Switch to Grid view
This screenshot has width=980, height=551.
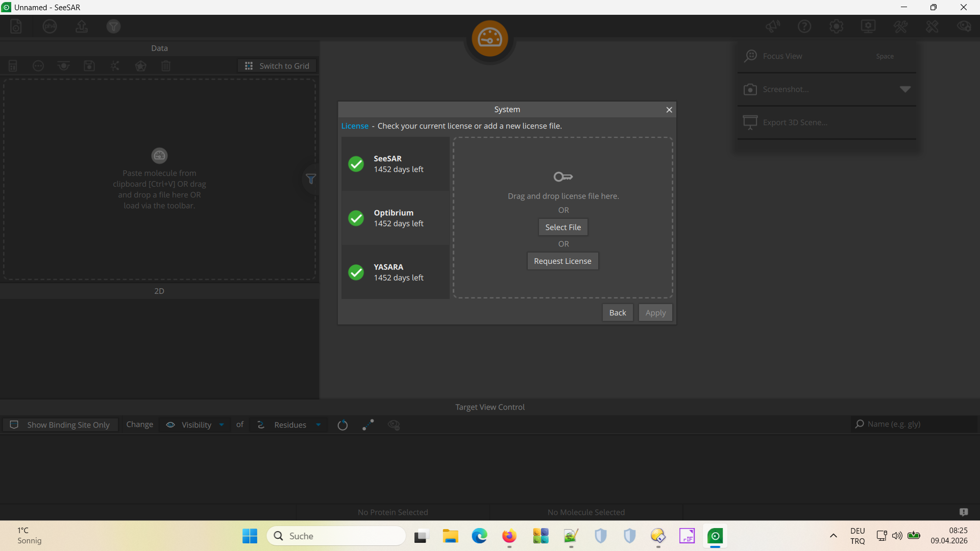(277, 66)
